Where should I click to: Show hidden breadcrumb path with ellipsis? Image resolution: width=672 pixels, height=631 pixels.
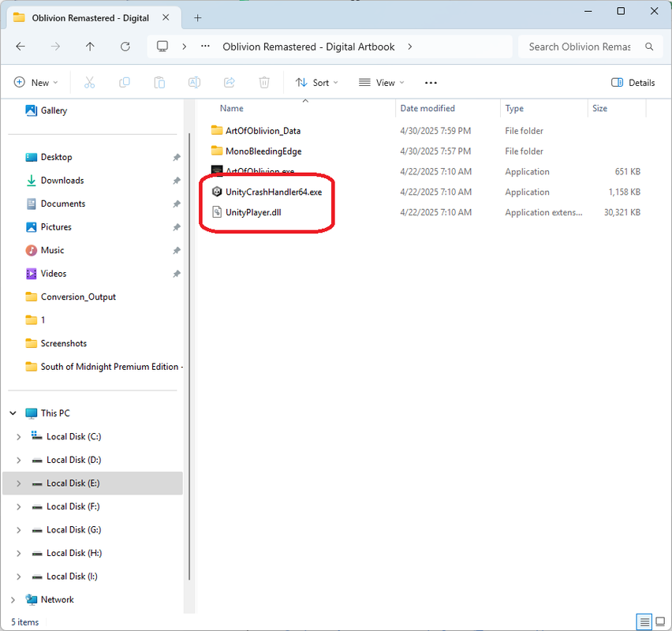[x=205, y=47]
